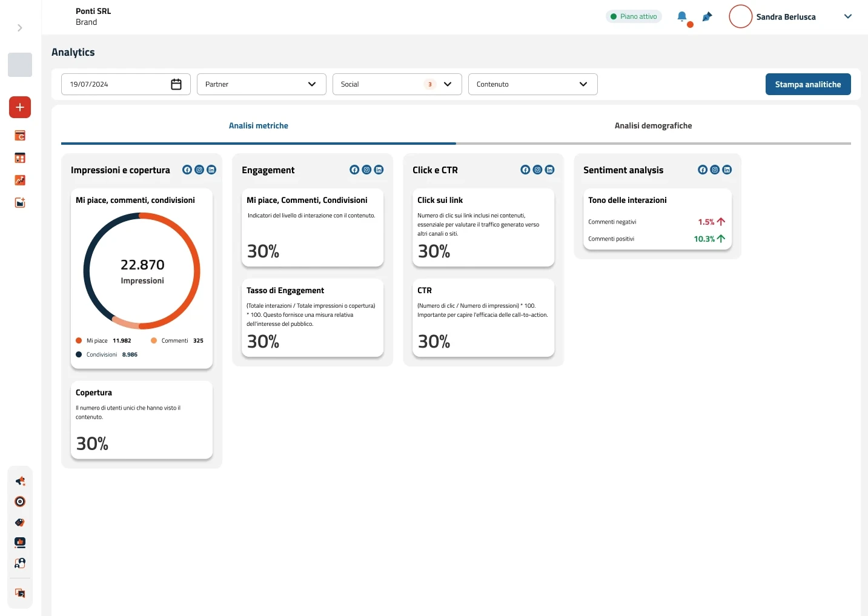
Task: Toggle Instagram on Sentiment analysis card
Action: click(715, 170)
